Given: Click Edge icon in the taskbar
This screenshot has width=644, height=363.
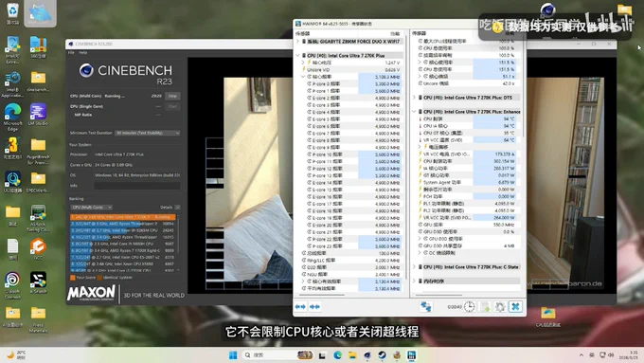Looking at the screenshot, I should 337,355.
